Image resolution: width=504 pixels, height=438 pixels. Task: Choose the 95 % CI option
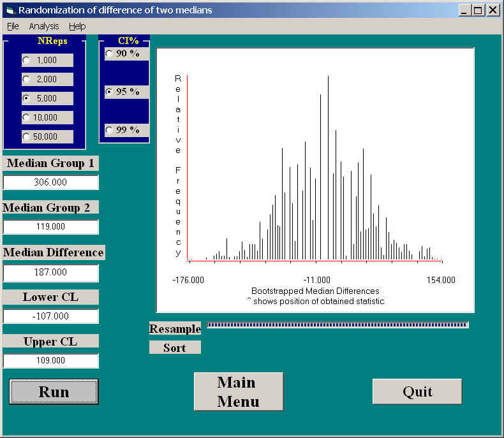click(x=109, y=92)
